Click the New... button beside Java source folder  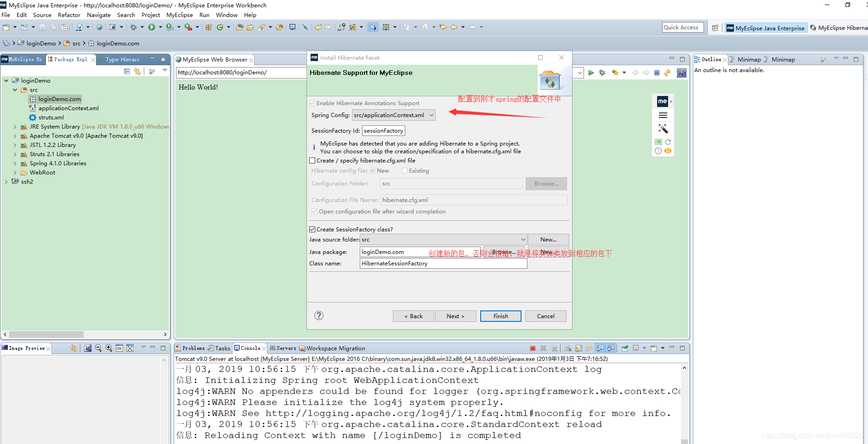click(x=548, y=240)
